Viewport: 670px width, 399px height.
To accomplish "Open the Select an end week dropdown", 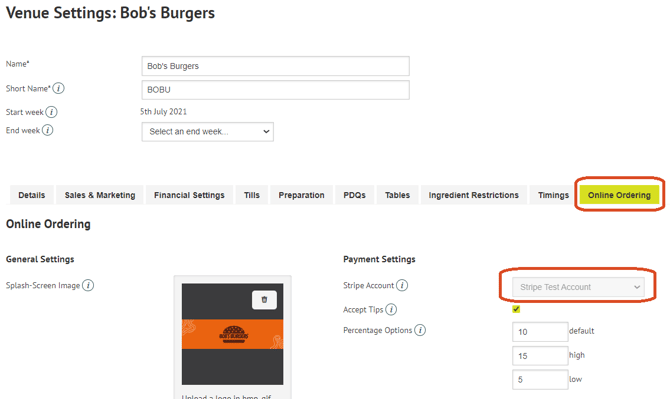I will click(208, 132).
